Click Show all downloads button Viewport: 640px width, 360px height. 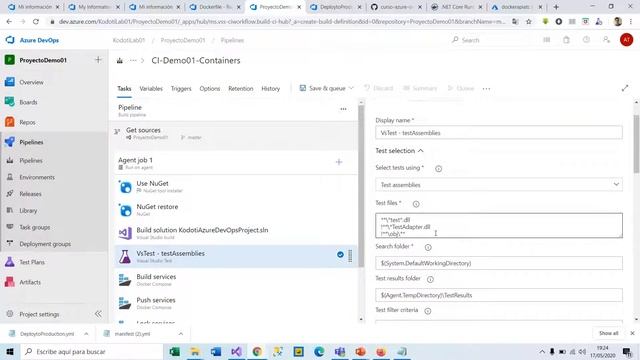pyautogui.click(x=608, y=333)
